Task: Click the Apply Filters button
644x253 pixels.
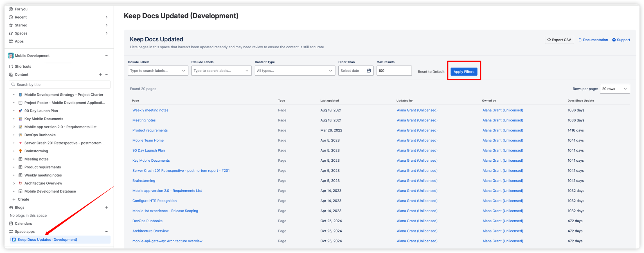Action: (464, 71)
